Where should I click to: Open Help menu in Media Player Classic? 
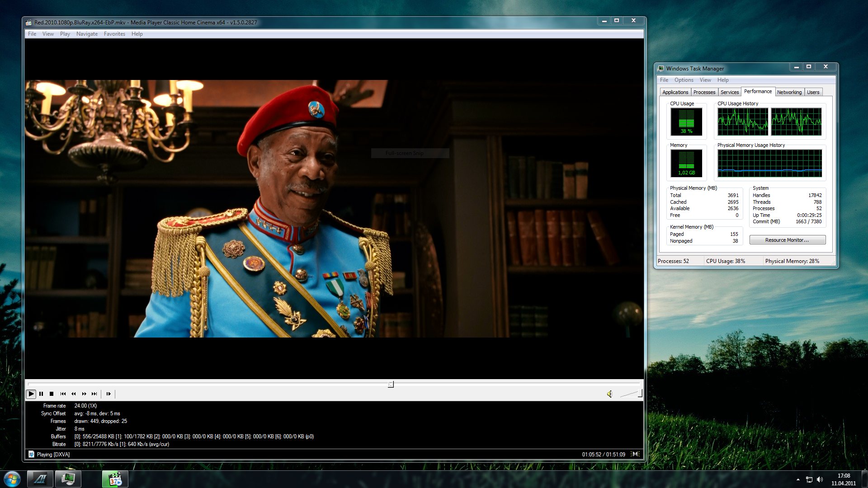[x=137, y=34]
